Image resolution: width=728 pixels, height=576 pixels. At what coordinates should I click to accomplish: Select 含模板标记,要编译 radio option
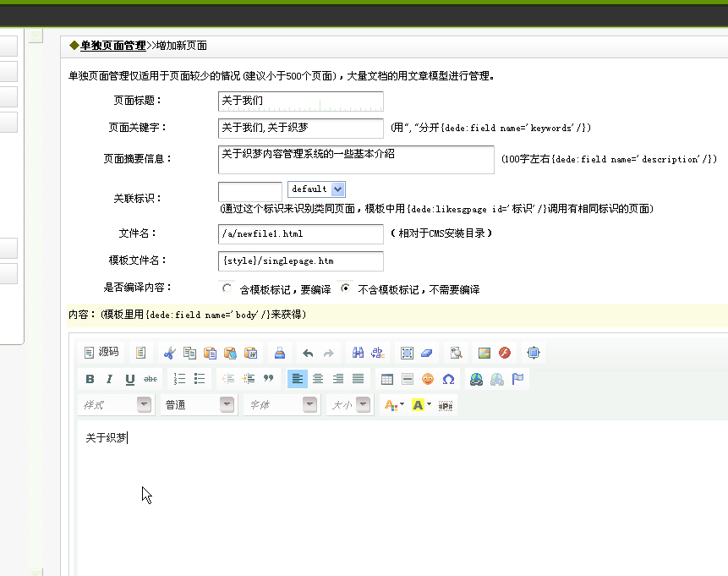227,288
